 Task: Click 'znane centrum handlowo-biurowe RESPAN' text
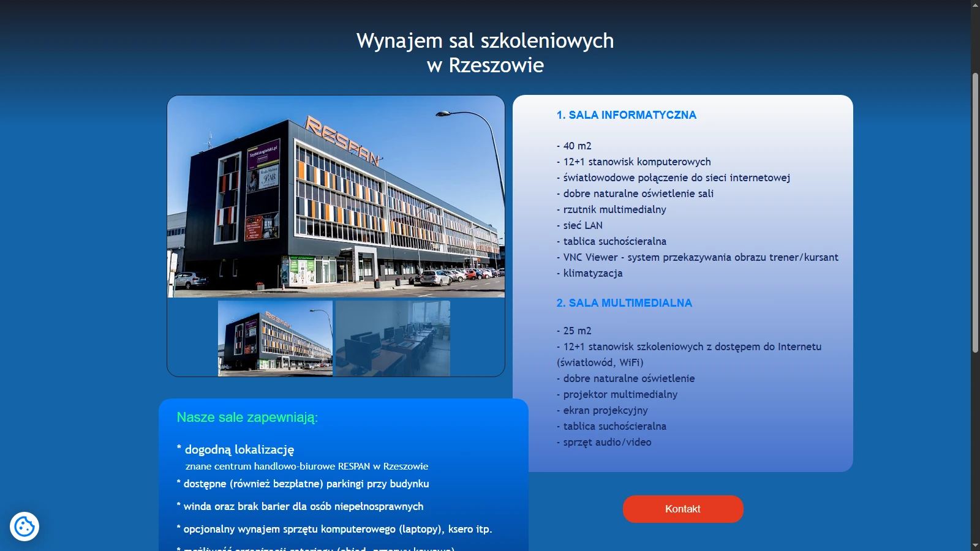coord(307,466)
